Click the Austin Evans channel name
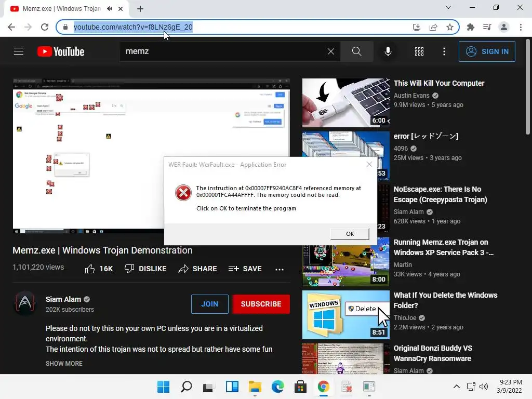The width and height of the screenshot is (532, 399). 411,96
